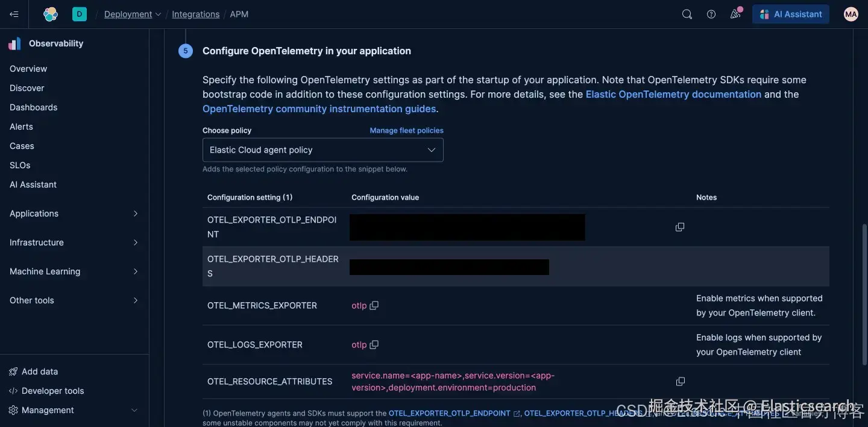This screenshot has width=868, height=427.
Task: Open external link icon next to OTEL_EXPORTER_OTLP_ENDPOINT
Action: coord(517,414)
